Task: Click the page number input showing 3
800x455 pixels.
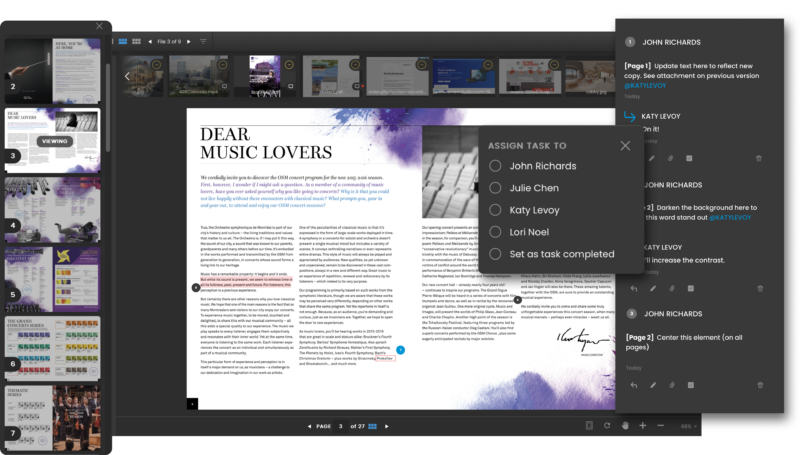Action: tap(341, 426)
